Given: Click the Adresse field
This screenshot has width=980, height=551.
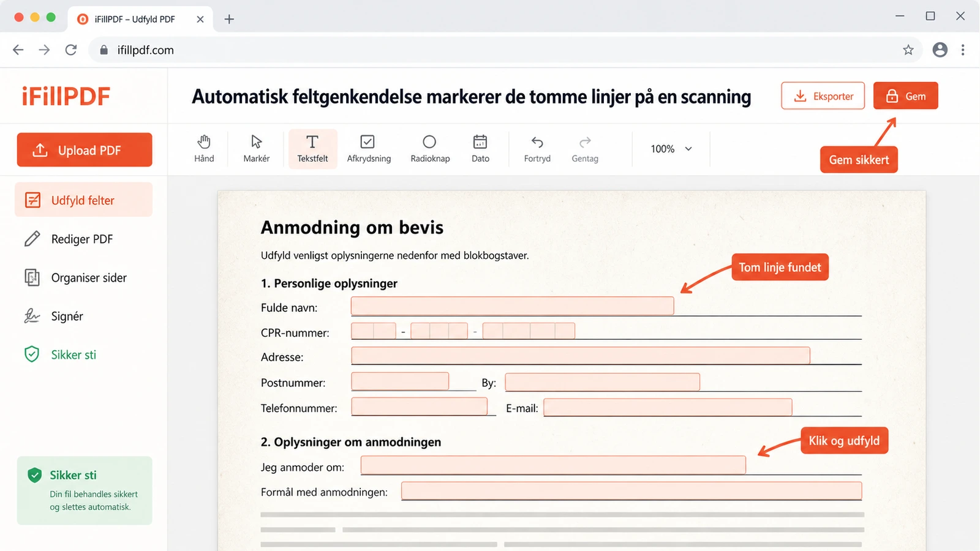Looking at the screenshot, I should (x=581, y=355).
